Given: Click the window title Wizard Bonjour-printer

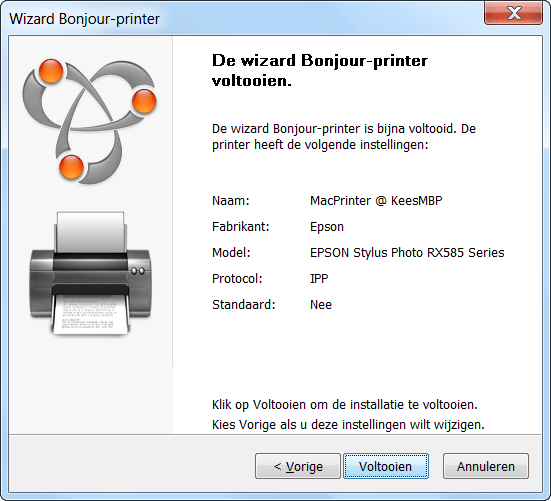Looking at the screenshot, I should (x=84, y=19).
